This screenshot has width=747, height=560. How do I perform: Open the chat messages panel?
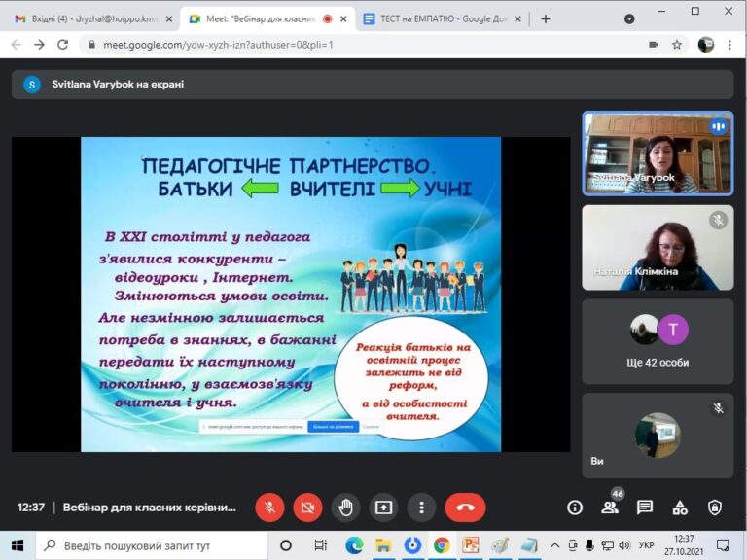coord(645,507)
